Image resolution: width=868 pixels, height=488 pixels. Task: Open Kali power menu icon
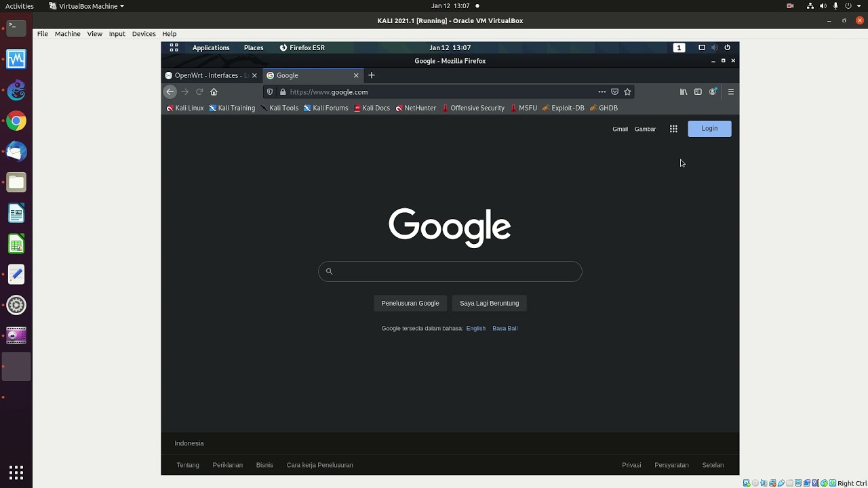point(727,47)
